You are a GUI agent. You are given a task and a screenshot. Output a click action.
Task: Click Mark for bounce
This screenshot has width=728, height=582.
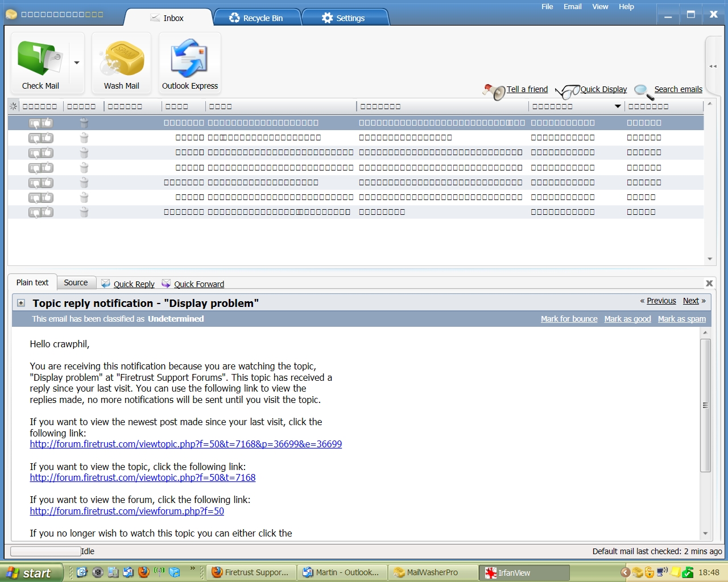(569, 319)
